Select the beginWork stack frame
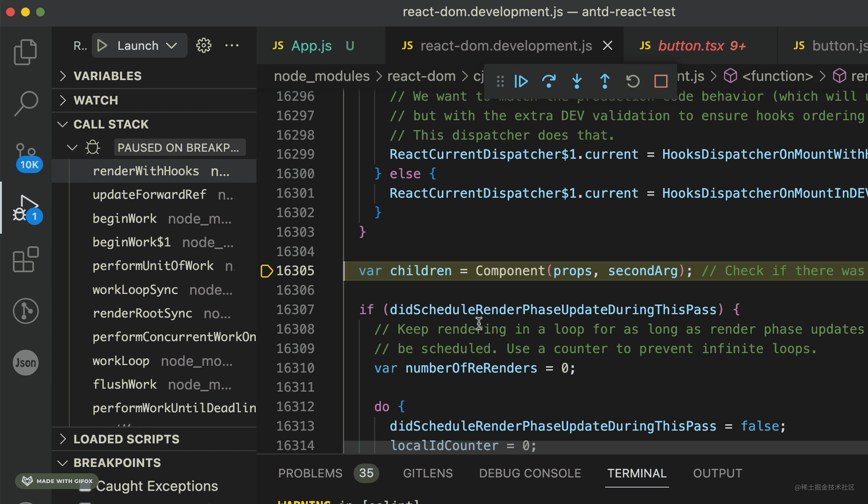868x504 pixels. pyautogui.click(x=125, y=219)
